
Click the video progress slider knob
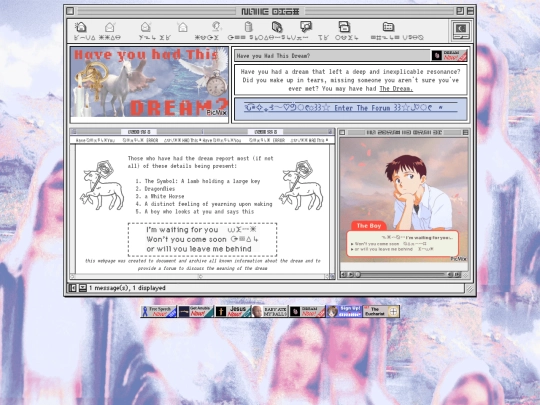tap(358, 274)
